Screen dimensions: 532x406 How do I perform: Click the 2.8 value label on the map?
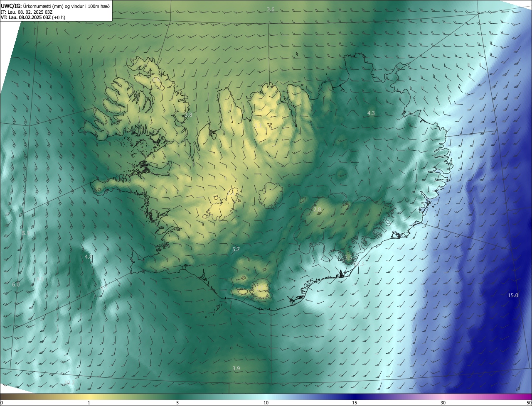tap(317, 210)
